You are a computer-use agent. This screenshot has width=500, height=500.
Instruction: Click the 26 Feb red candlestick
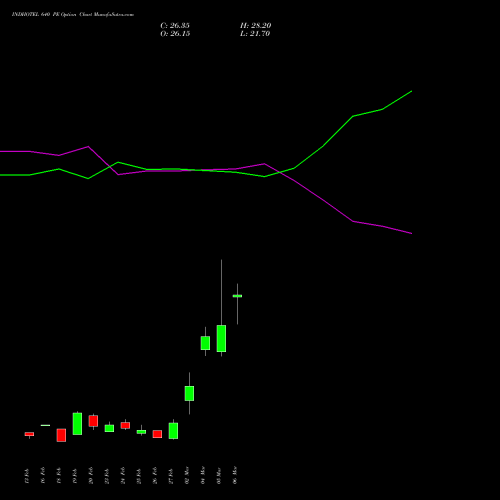click(x=157, y=434)
